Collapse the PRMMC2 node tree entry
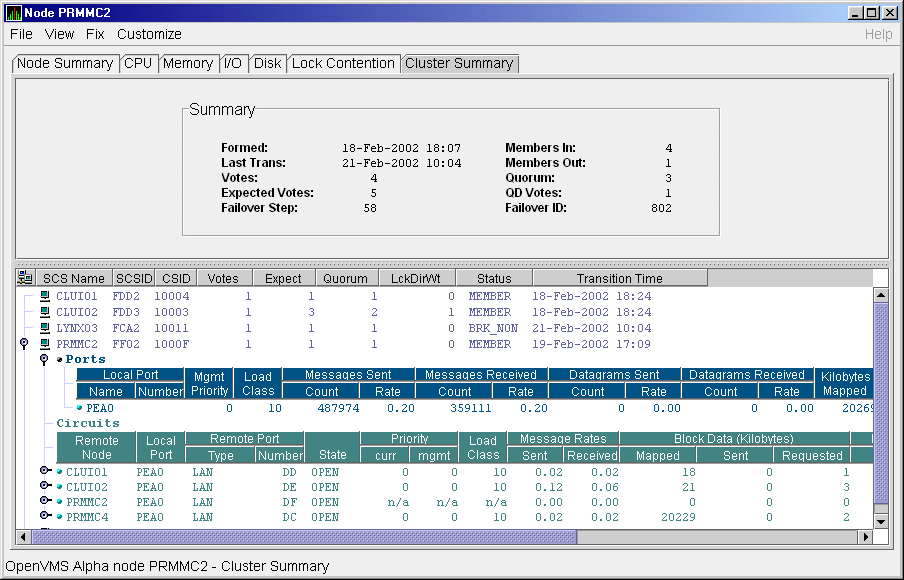904x580 pixels. click(x=25, y=344)
